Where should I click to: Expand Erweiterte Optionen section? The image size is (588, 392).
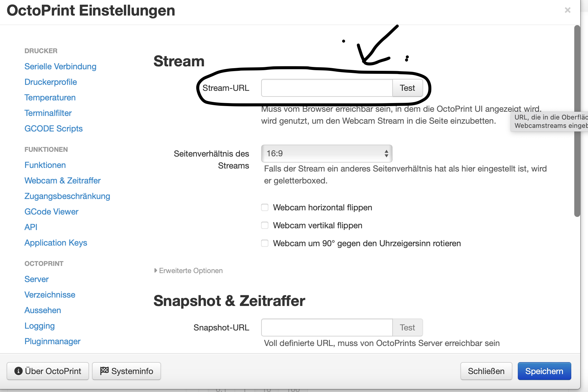[x=189, y=271]
